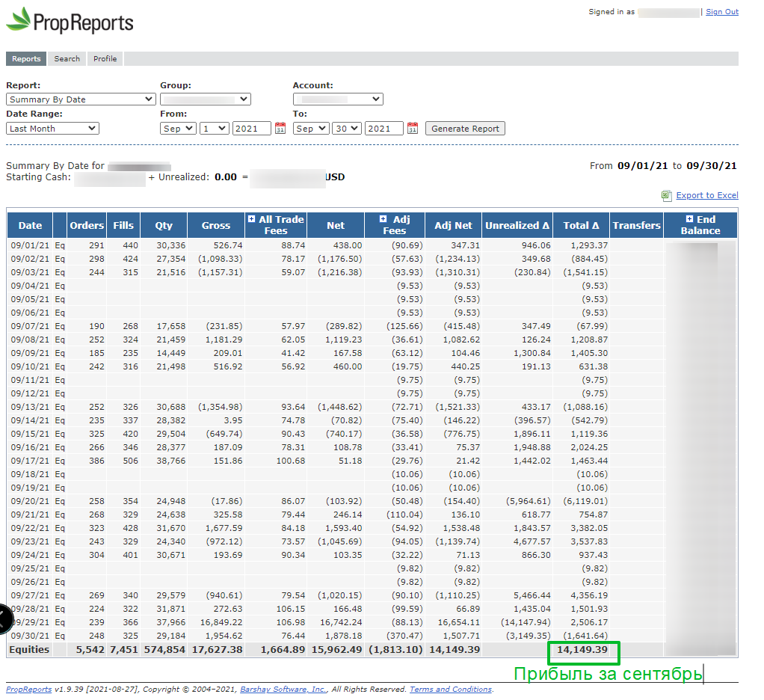Click the Sign Out link

721,12
